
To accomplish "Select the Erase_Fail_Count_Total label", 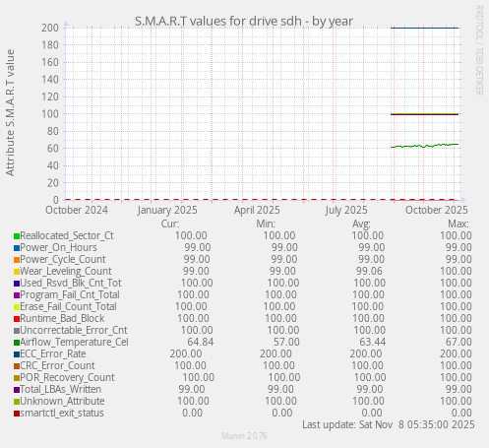I will pyautogui.click(x=68, y=307).
